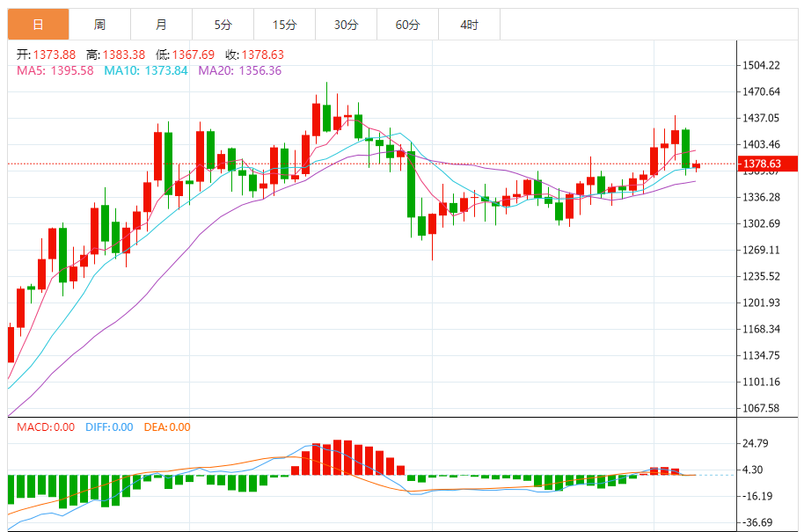Click the DIFF indicator label
This screenshot has height=532, width=804.
point(109,427)
